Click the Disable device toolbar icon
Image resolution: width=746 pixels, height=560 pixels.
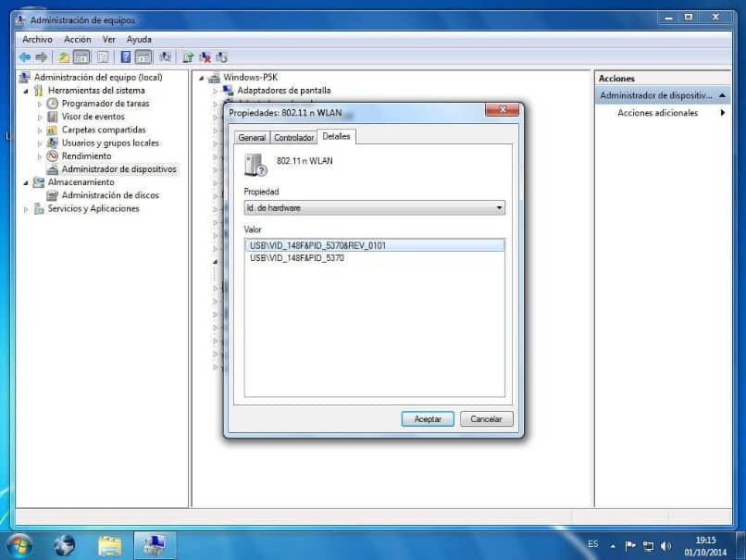222,57
